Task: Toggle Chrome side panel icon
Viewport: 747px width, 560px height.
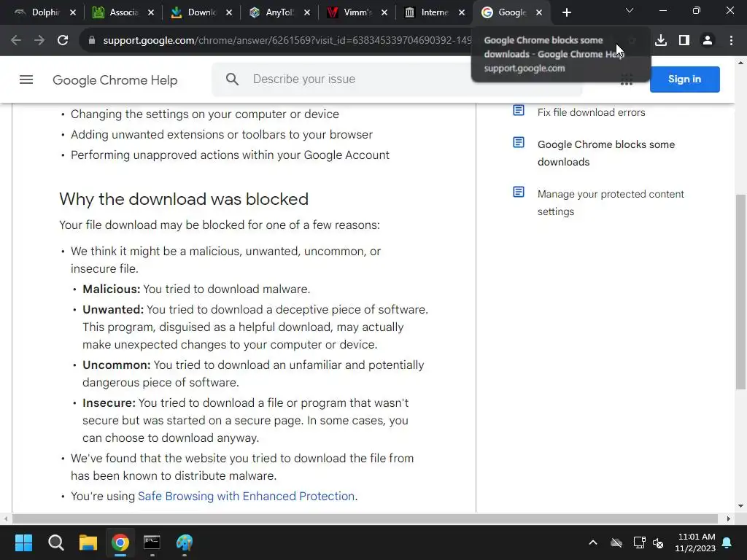Action: [684, 41]
